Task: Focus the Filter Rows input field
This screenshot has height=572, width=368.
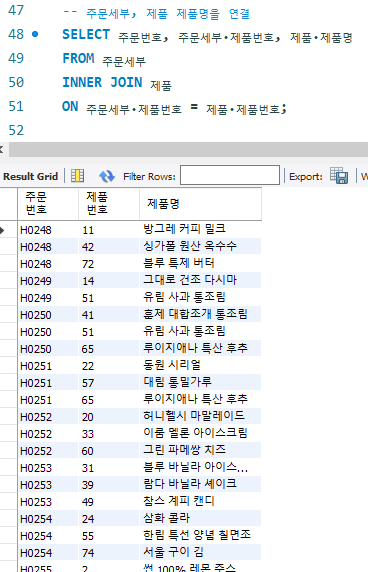Action: (230, 175)
